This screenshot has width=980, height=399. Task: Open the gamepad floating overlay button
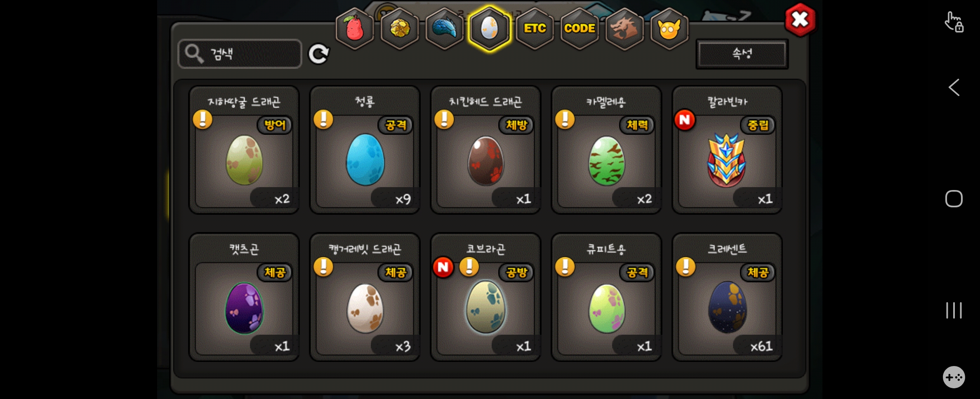pyautogui.click(x=954, y=377)
